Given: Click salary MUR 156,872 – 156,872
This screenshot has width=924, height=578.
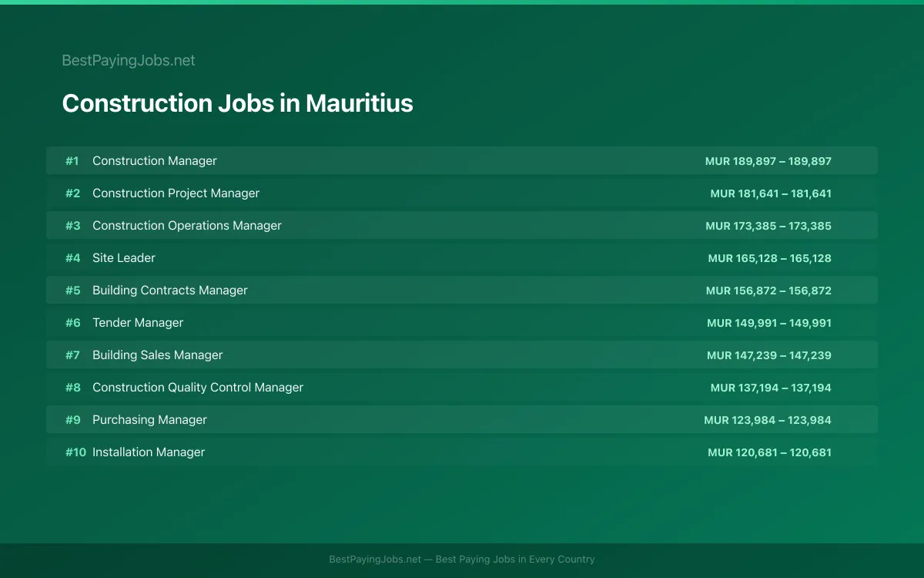Looking at the screenshot, I should (768, 291).
